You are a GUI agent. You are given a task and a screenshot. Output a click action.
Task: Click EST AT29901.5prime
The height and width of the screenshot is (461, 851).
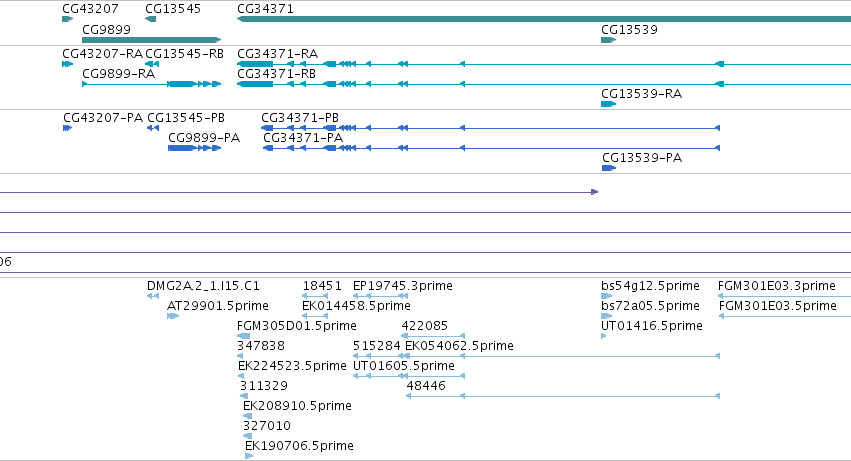218,306
